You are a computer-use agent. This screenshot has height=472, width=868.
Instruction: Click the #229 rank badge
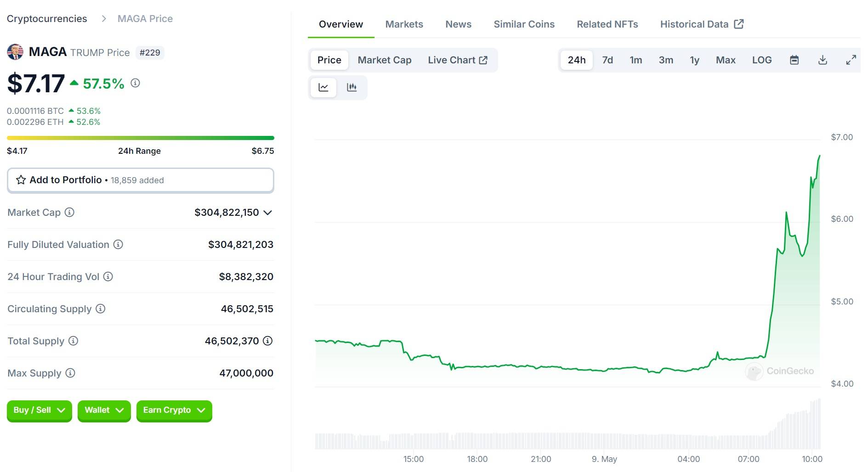(150, 53)
